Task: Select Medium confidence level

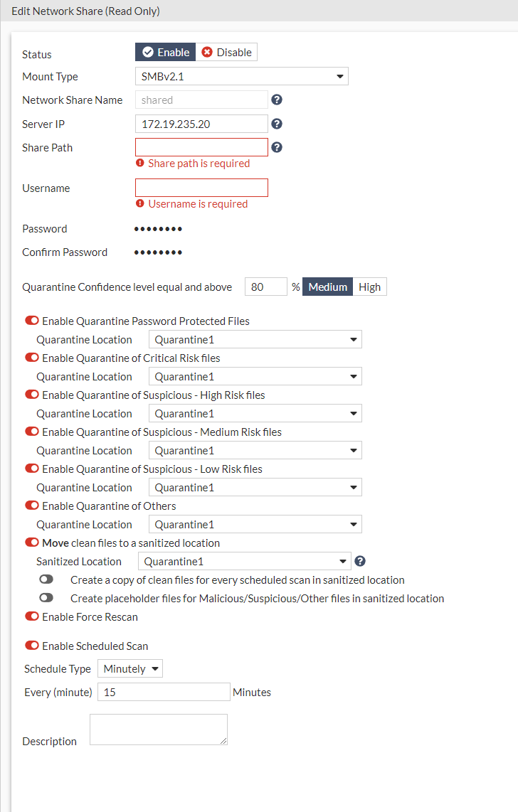Action: 328,287
